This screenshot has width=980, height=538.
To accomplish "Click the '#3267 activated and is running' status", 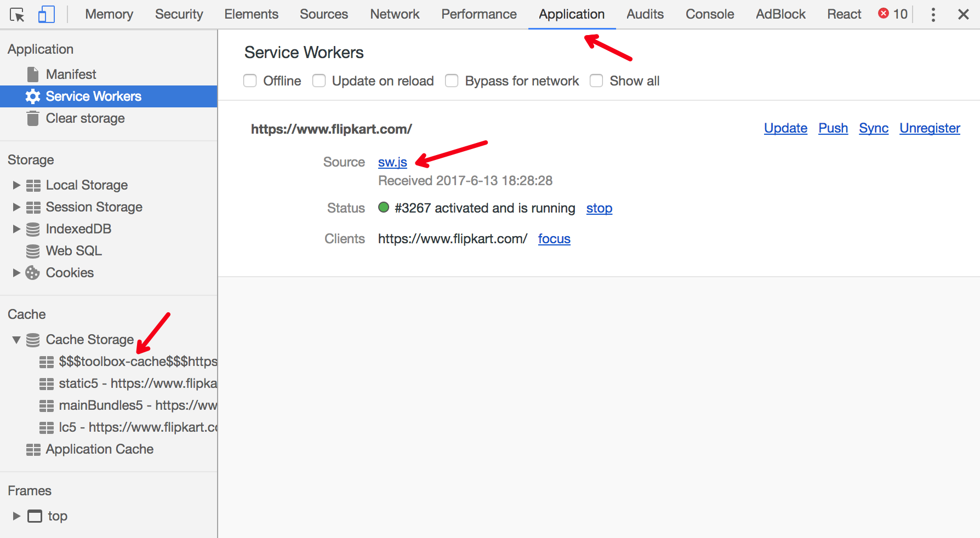I will tap(485, 208).
